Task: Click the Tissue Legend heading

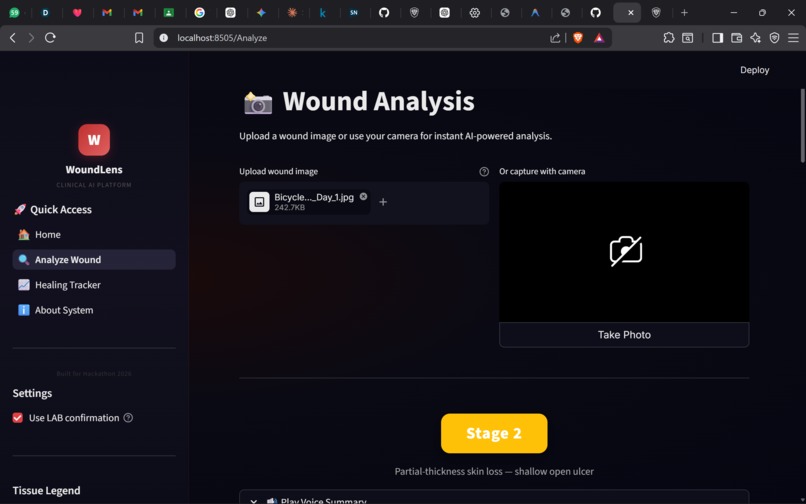Action: pos(46,491)
